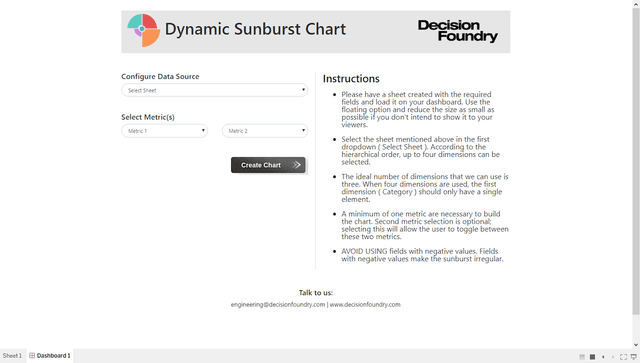Visit the www.decisionfoundry.com link
Image resolution: width=640 pixels, height=363 pixels.
click(x=365, y=305)
